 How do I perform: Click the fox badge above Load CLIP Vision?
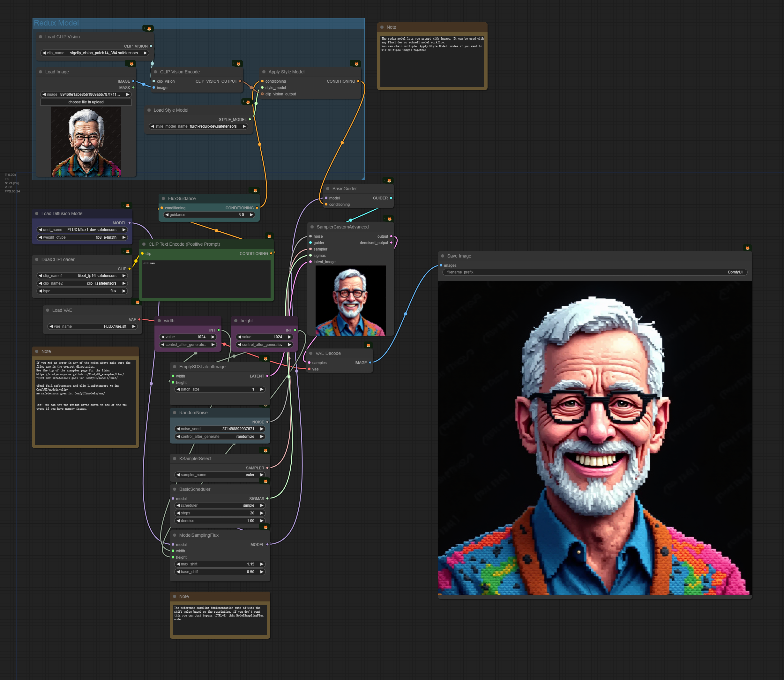tap(149, 29)
